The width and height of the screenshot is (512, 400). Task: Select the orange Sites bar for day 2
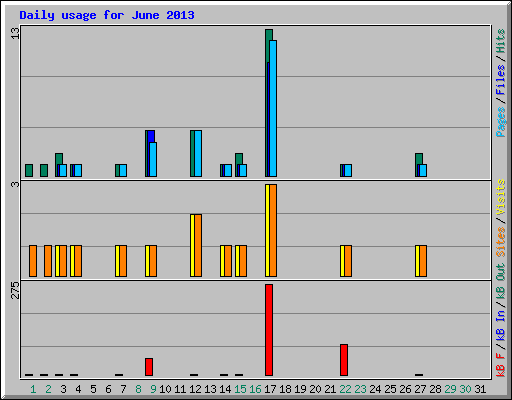click(48, 261)
